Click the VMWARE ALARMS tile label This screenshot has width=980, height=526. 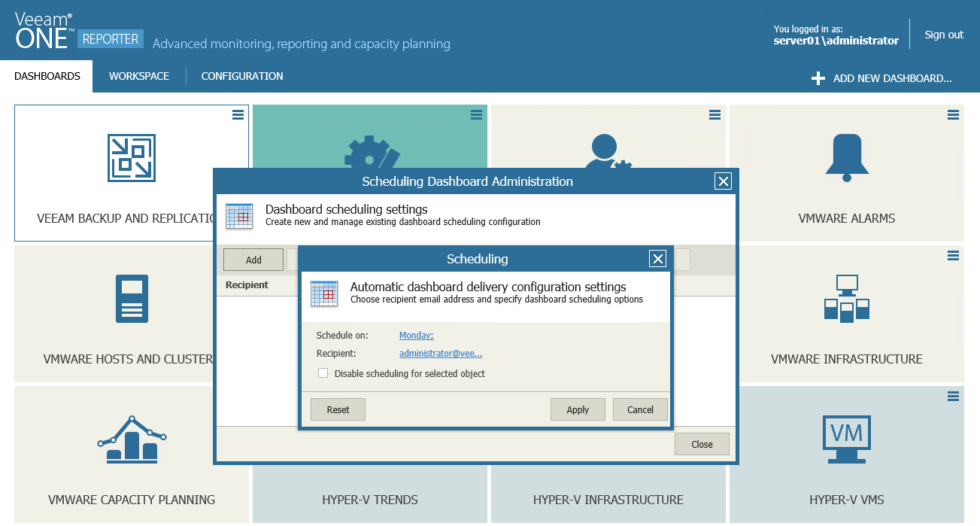847,218
